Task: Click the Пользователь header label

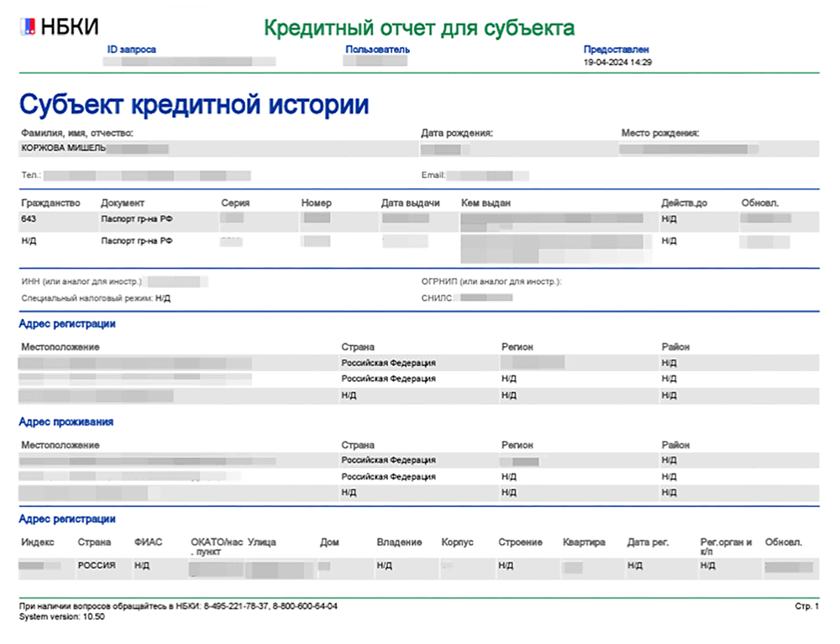Action: tap(377, 50)
